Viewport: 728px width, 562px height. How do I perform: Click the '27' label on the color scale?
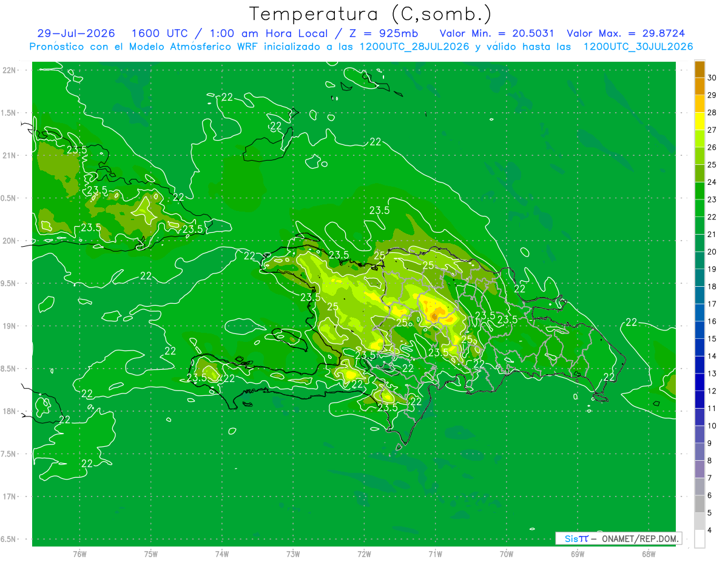click(x=712, y=130)
